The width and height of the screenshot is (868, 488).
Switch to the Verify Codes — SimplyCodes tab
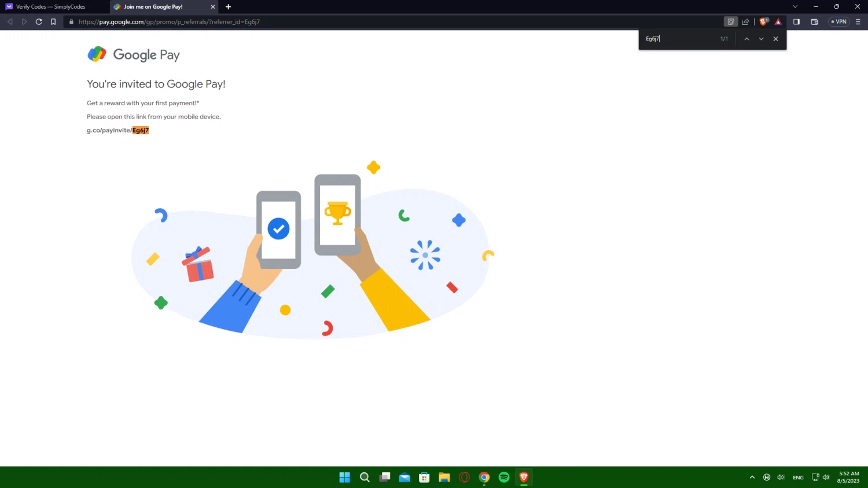[x=51, y=7]
